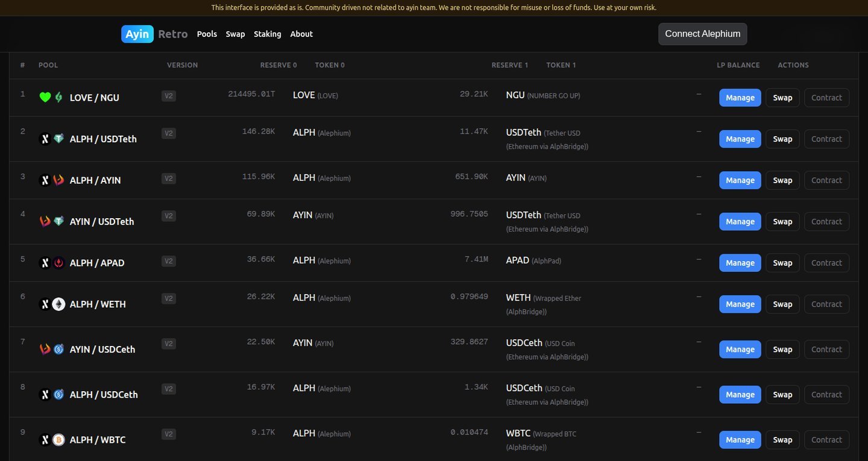Click the green heart LOVE token icon

[x=45, y=97]
